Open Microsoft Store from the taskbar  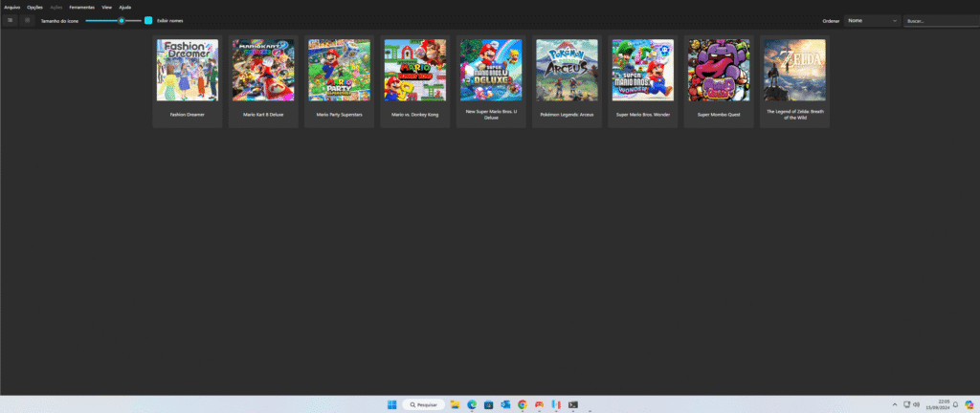point(489,404)
